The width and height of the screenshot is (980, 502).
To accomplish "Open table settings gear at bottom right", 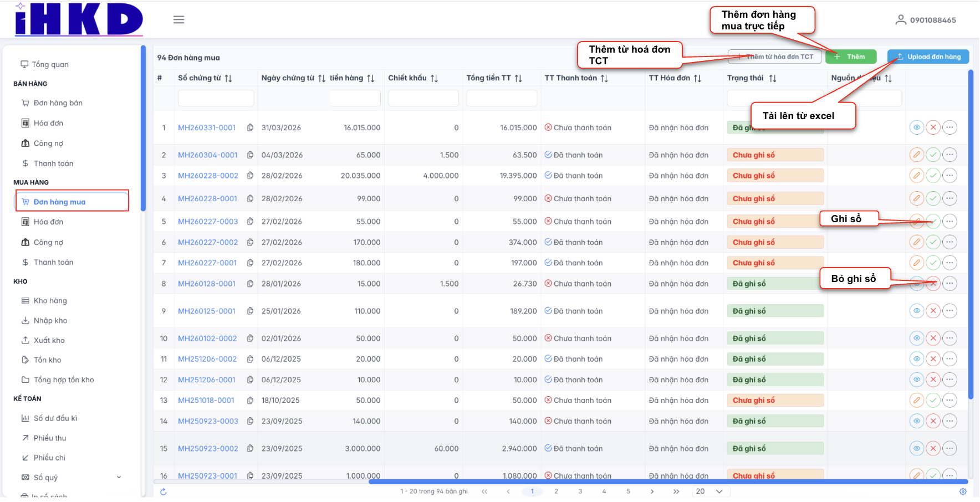I will tap(963, 491).
